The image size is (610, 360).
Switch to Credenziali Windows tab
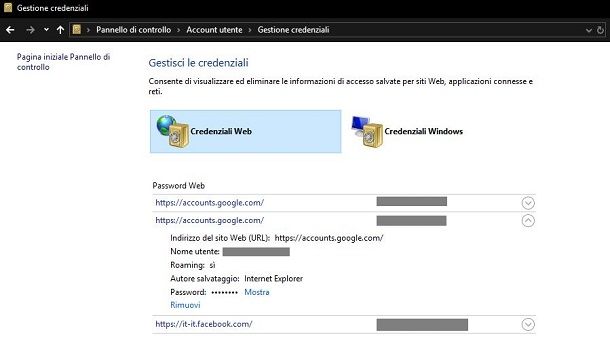click(x=408, y=132)
